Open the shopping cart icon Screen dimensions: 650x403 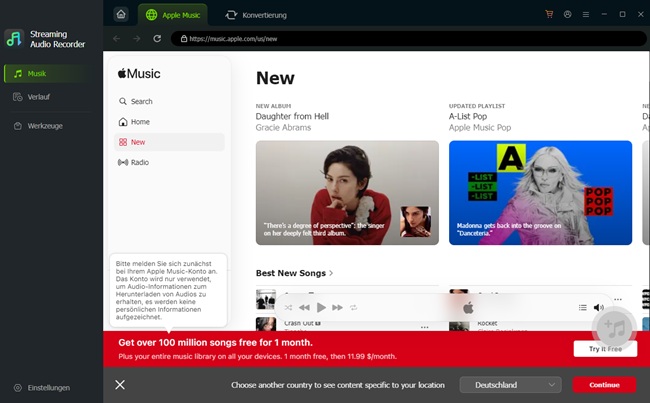pos(549,14)
